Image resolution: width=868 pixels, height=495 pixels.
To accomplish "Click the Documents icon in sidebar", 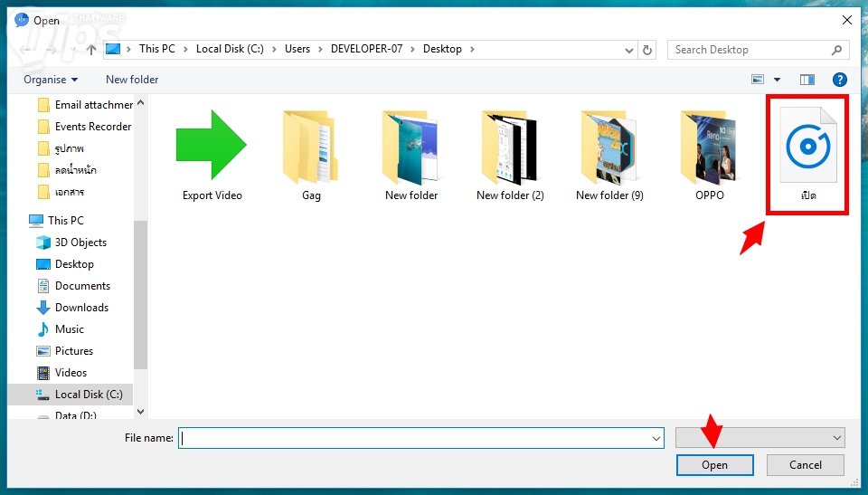I will point(43,286).
